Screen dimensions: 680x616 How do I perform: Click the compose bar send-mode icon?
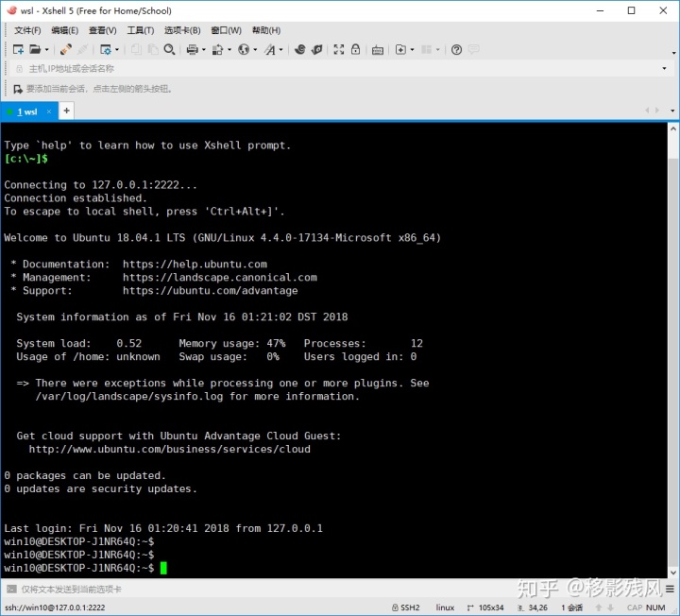(x=11, y=590)
